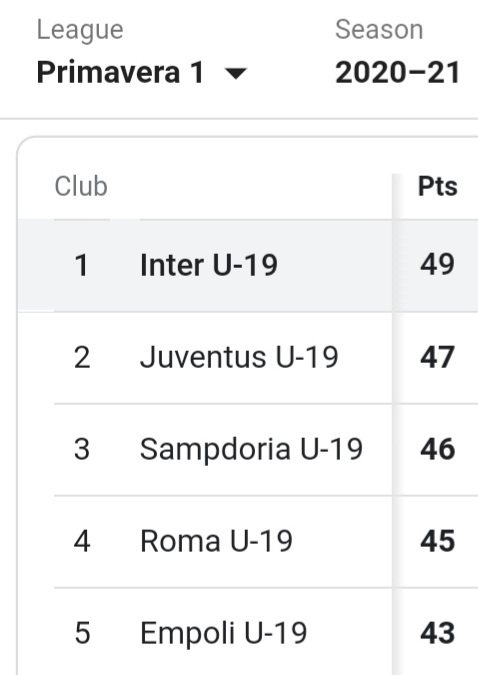Click rank number 2 in standings
Image resolution: width=478 pixels, height=675 pixels.
(x=82, y=357)
